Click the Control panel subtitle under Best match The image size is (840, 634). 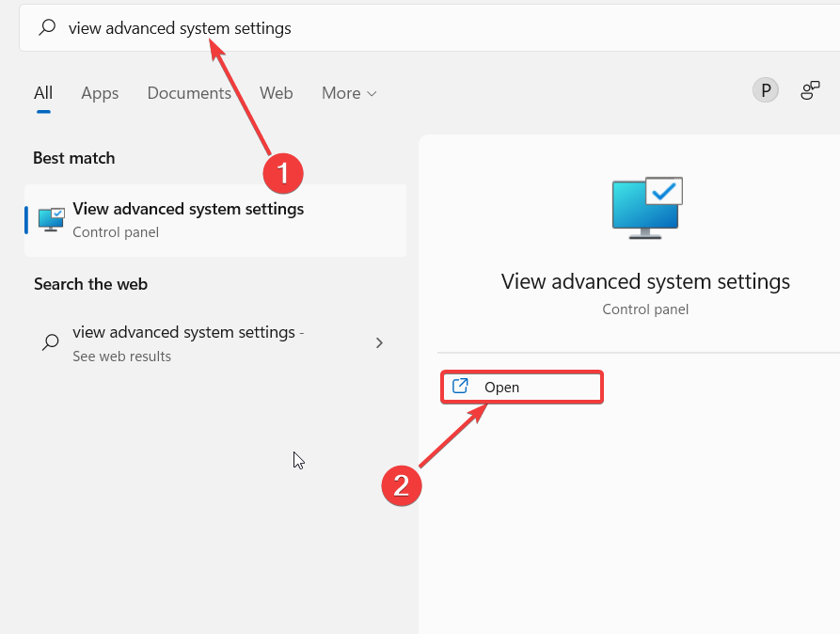[114, 231]
